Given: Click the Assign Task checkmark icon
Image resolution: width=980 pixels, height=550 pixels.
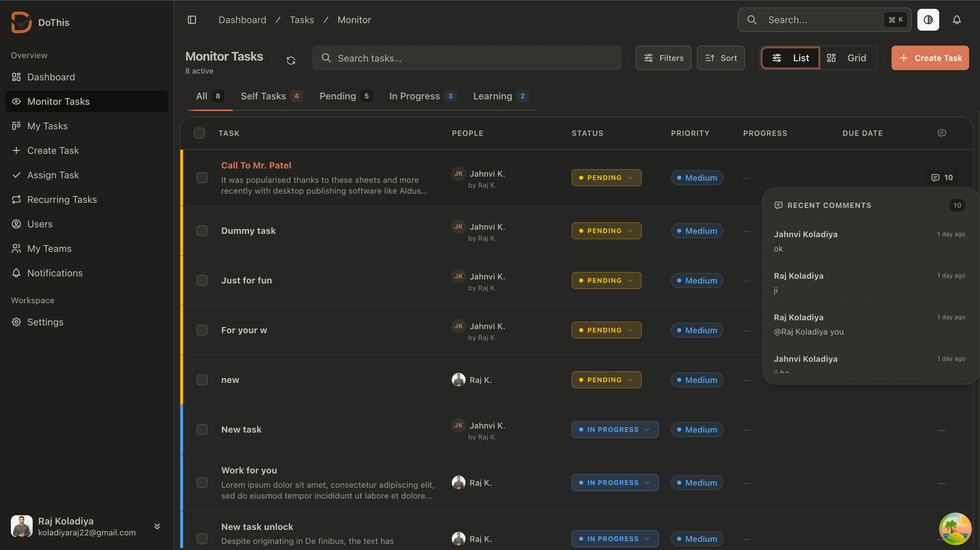Looking at the screenshot, I should [16, 175].
